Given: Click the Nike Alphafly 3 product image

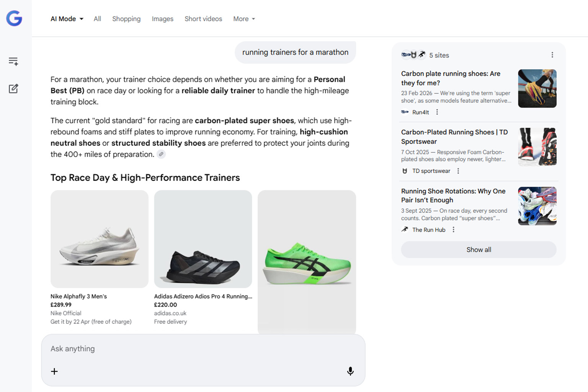Looking at the screenshot, I should tap(100, 239).
